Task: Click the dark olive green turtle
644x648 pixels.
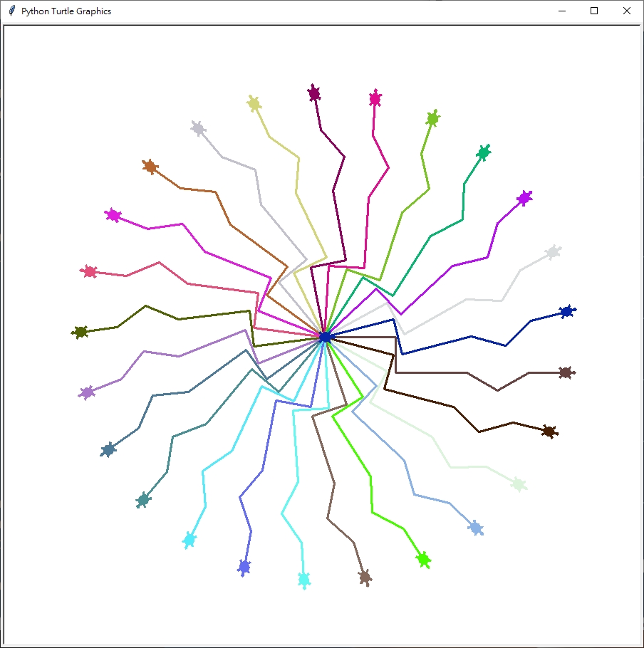Action: [80, 332]
